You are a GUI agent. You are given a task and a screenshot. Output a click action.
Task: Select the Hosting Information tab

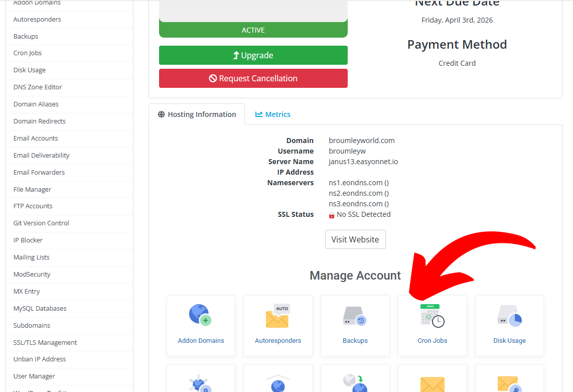[x=197, y=114]
